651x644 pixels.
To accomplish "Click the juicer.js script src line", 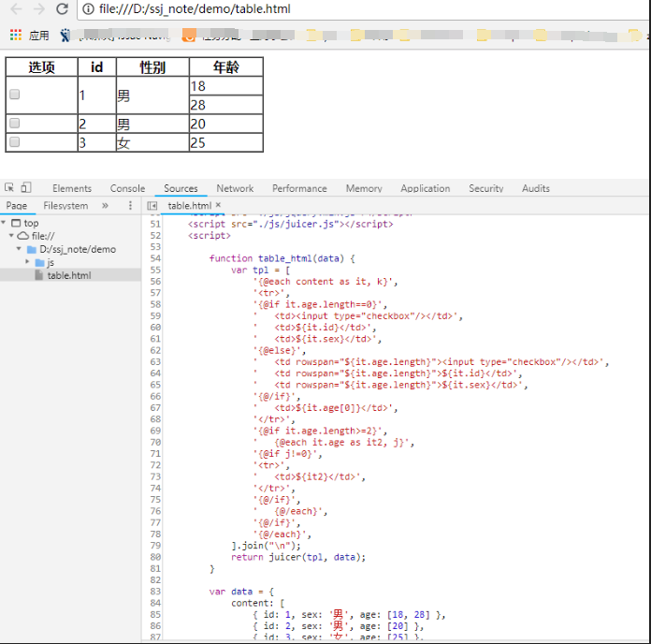I will click(290, 224).
